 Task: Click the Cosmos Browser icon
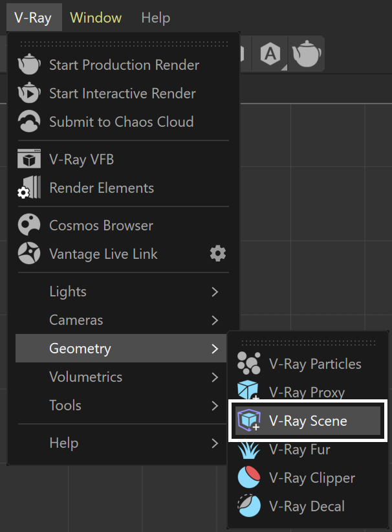click(x=29, y=225)
